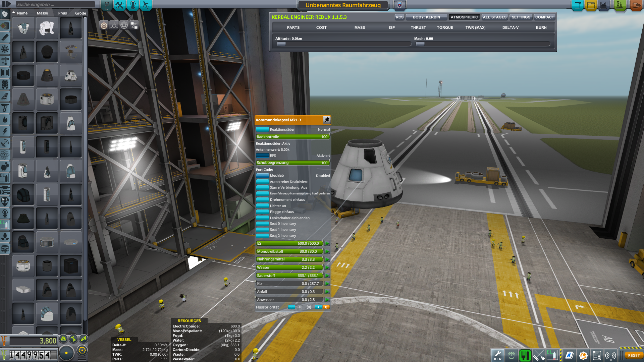This screenshot has width=644, height=362.
Task: Toggle the symmetry mode button
Action: pos(114,25)
